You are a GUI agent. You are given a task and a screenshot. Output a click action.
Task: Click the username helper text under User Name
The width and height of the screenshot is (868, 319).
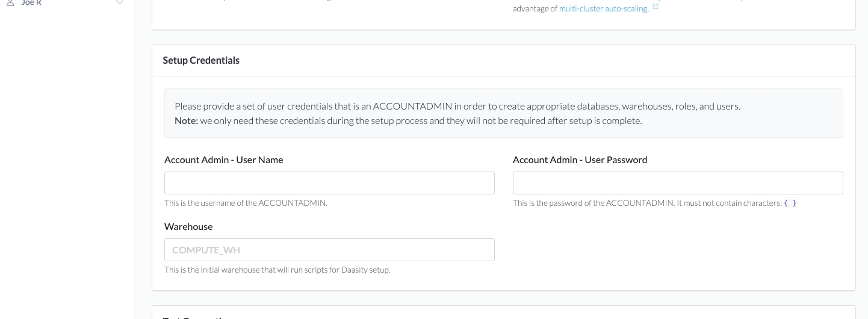(x=246, y=203)
